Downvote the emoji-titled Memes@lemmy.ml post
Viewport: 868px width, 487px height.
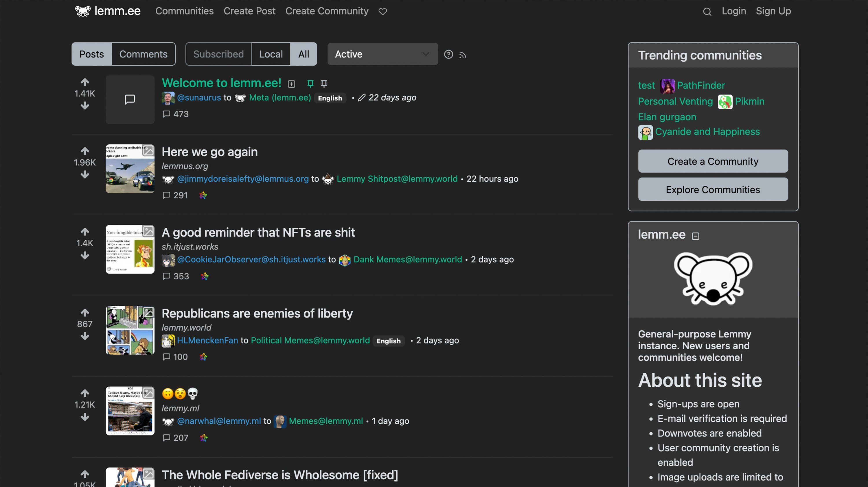(x=85, y=417)
